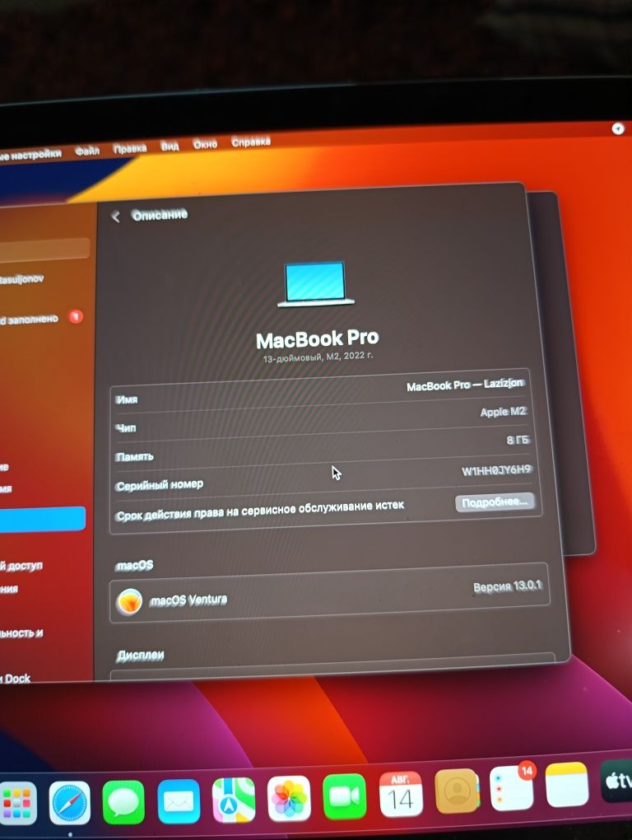Open Mail from the Dock
This screenshot has height=840, width=632.
[179, 801]
